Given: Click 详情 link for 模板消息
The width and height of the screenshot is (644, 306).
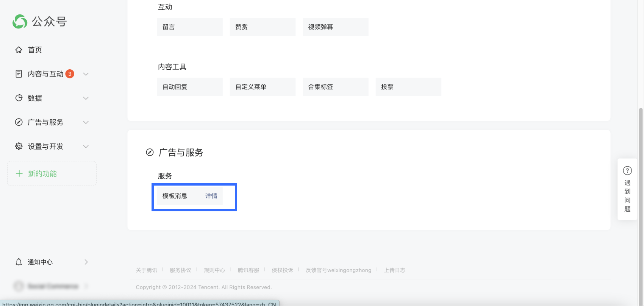Looking at the screenshot, I should (211, 196).
